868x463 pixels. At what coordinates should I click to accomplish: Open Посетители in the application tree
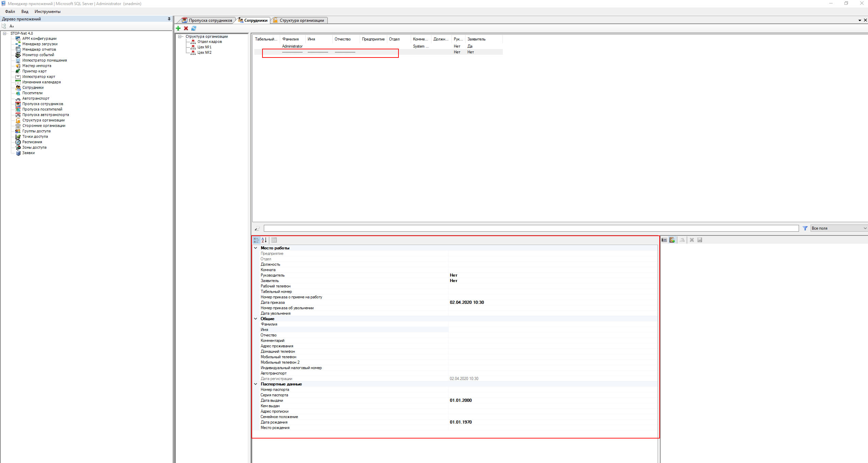coord(32,93)
